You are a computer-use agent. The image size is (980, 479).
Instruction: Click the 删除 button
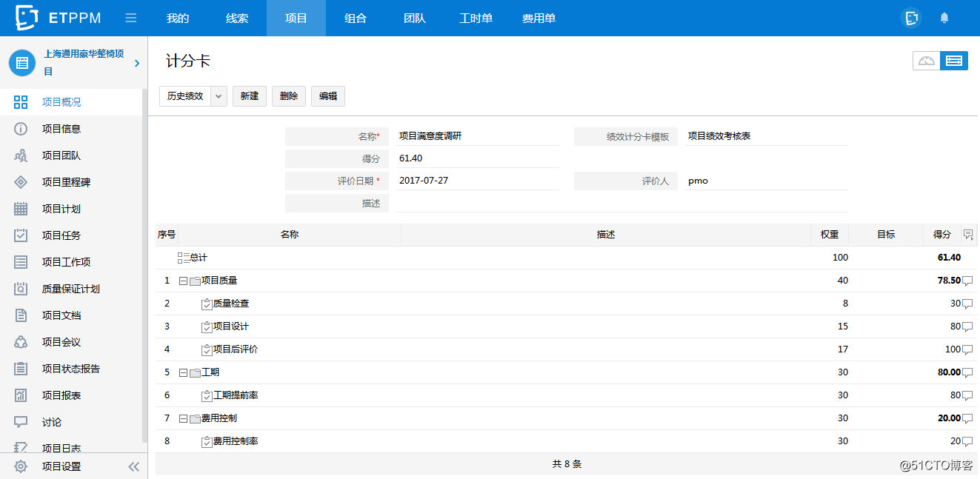click(289, 96)
